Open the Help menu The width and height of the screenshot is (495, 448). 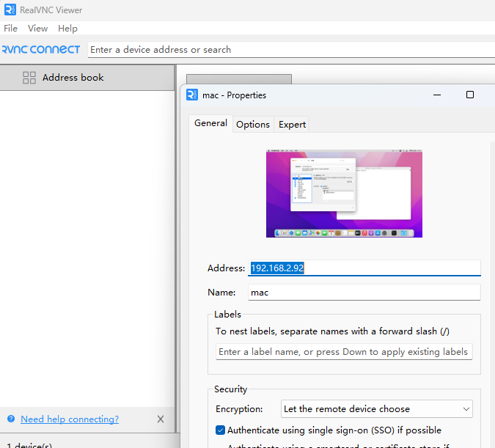(x=67, y=29)
